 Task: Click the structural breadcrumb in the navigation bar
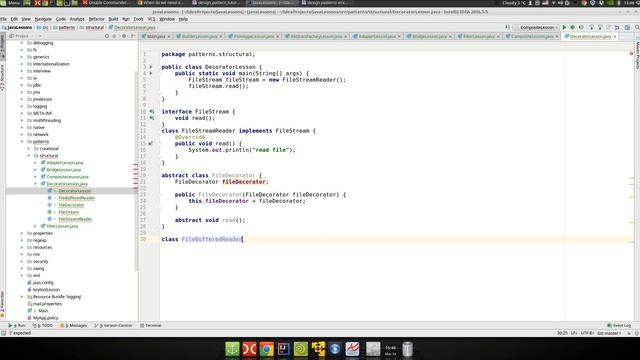point(92,27)
